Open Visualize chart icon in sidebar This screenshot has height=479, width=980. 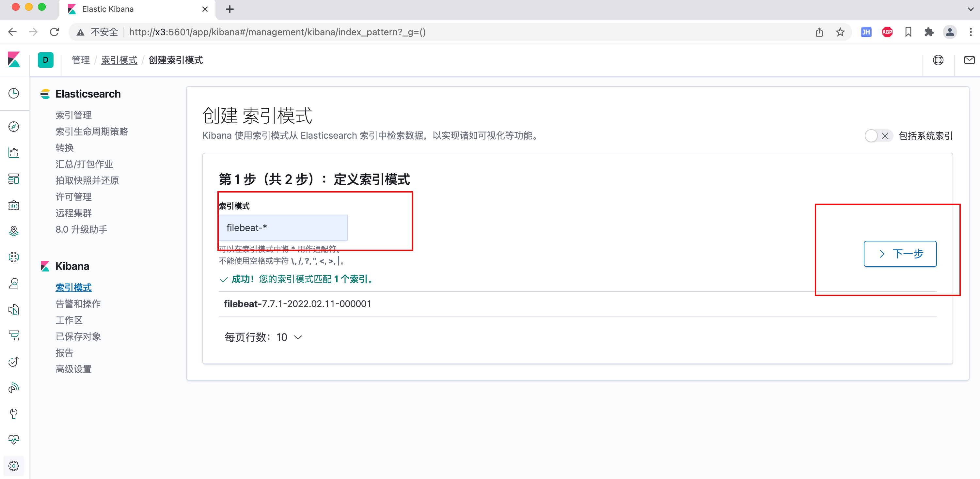point(14,153)
